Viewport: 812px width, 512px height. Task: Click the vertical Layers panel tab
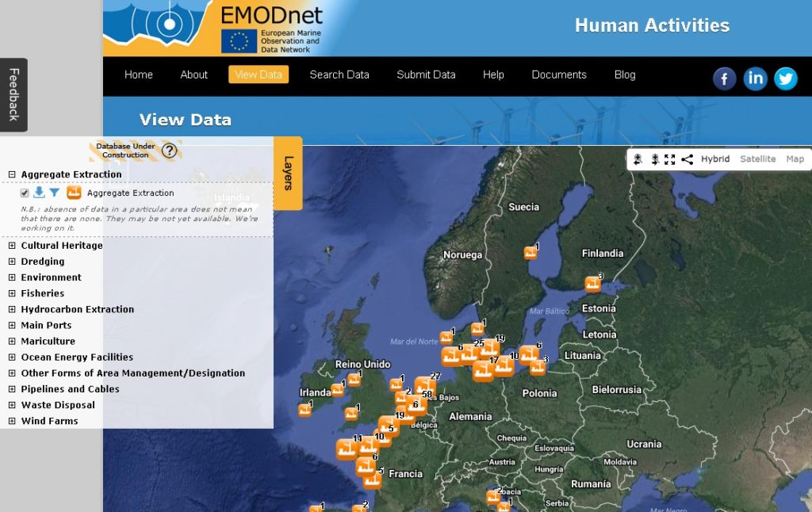pos(287,176)
